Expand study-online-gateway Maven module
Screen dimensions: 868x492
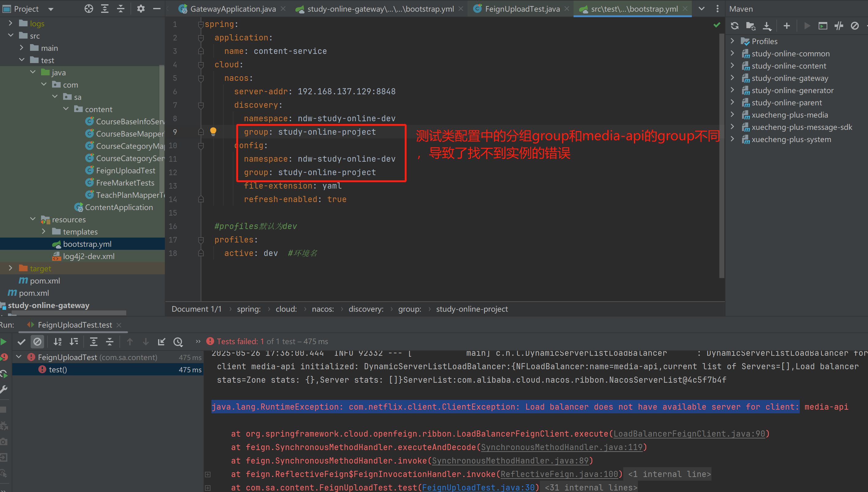(x=732, y=78)
